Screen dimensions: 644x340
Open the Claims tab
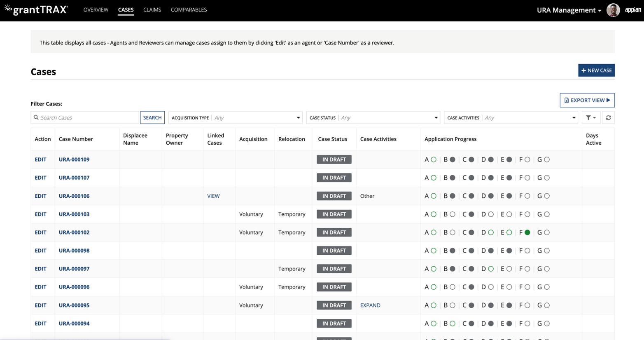coord(152,9)
